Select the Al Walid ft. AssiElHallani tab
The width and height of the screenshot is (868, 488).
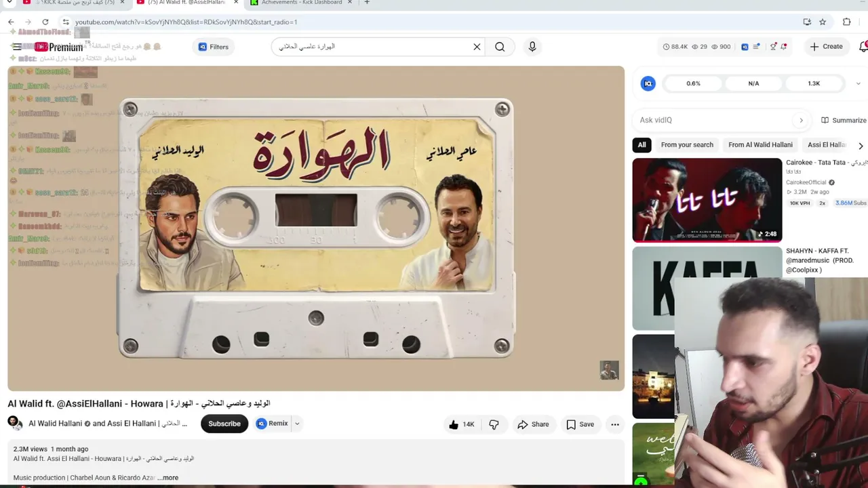click(186, 3)
